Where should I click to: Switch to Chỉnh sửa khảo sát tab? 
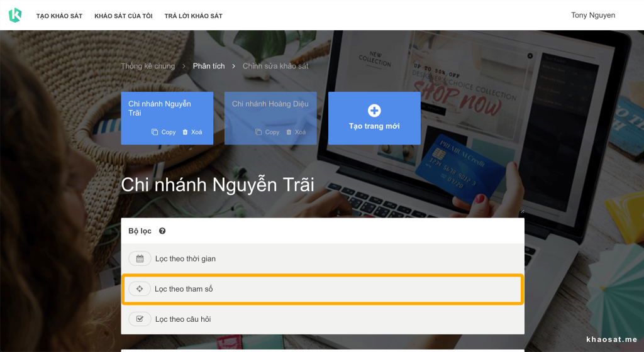(x=275, y=66)
